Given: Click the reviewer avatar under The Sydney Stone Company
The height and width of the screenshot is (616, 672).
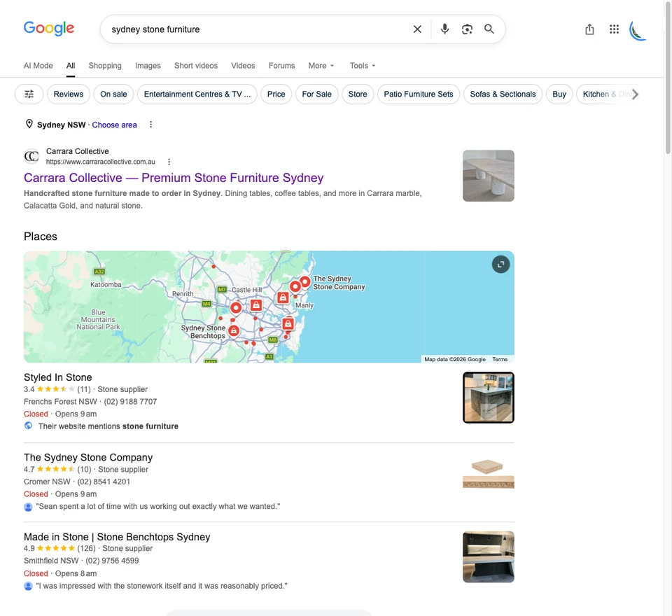Looking at the screenshot, I should point(28,507).
